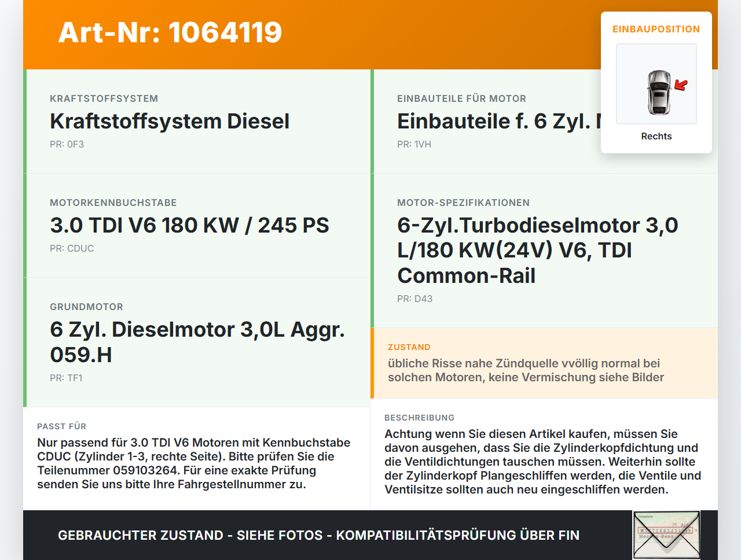The width and height of the screenshot is (741, 560).
Task: Select the Kraftstoffsystem Diesel card
Action: pyautogui.click(x=197, y=121)
